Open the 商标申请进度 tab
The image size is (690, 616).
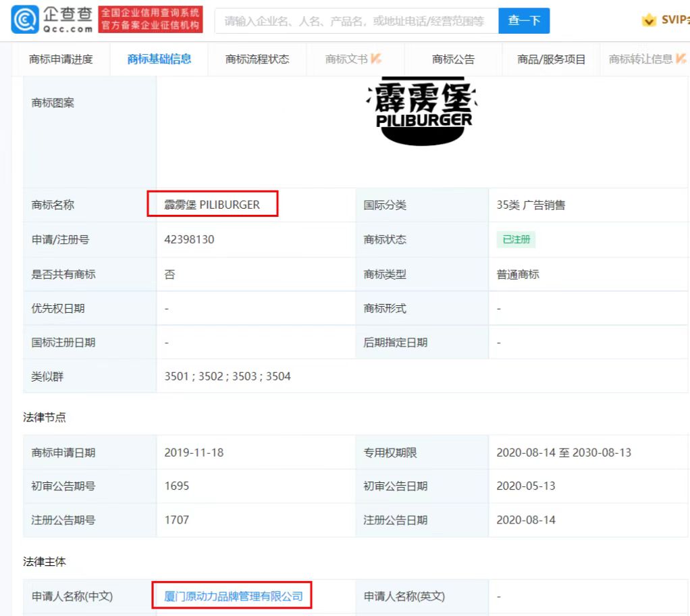(x=61, y=59)
